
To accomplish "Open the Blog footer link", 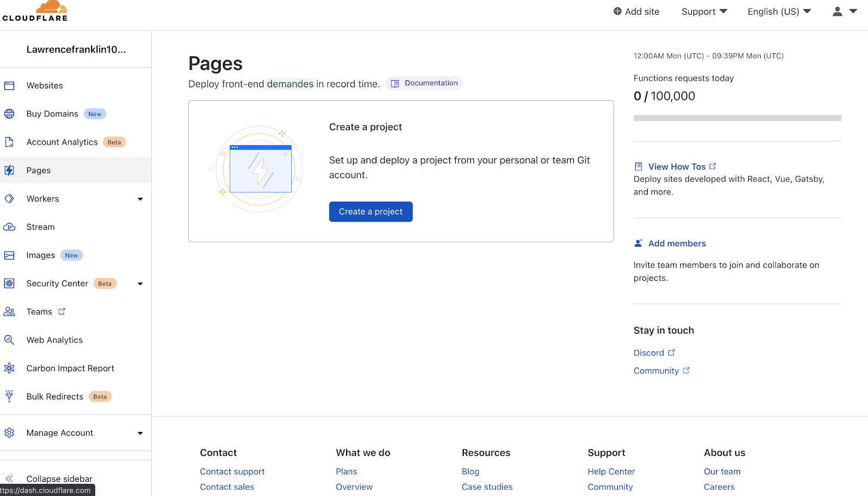I will tap(470, 472).
